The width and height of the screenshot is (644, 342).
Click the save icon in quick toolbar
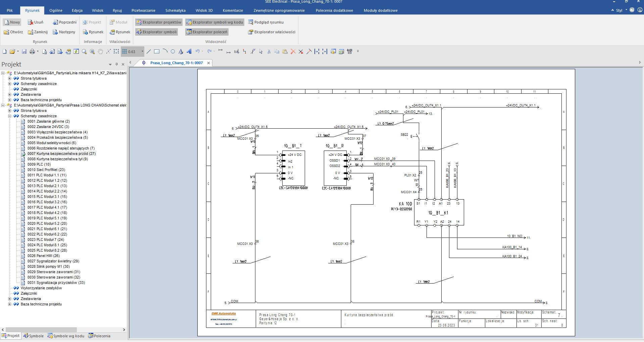[24, 51]
